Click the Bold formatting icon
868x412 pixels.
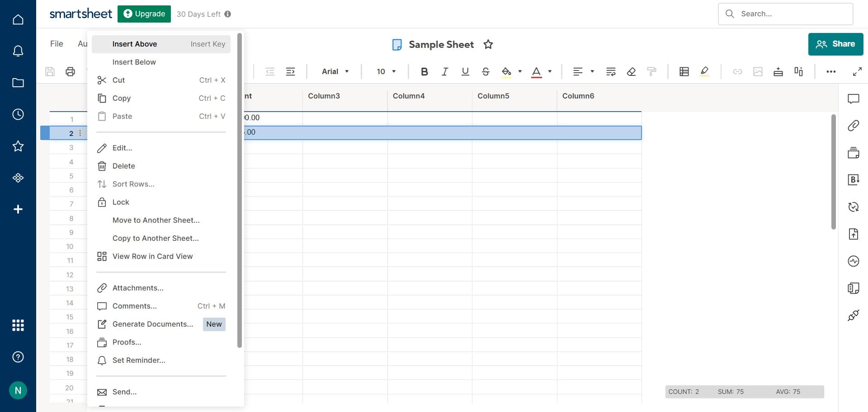[x=424, y=71]
